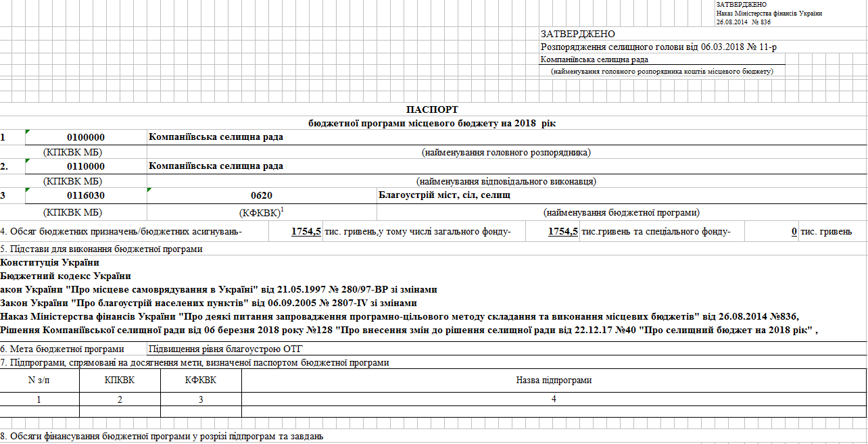The image size is (868, 444).
Task: Select table header "КФКВК"
Action: tap(201, 380)
